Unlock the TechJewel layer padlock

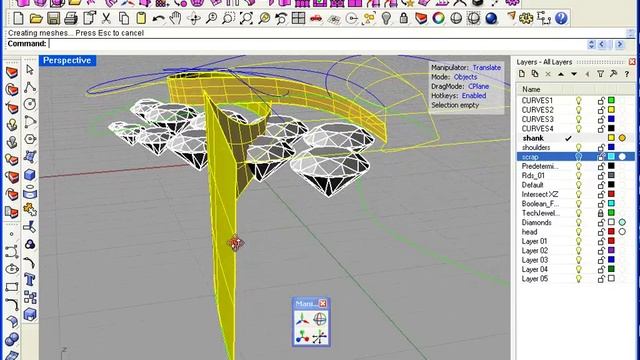point(601,213)
